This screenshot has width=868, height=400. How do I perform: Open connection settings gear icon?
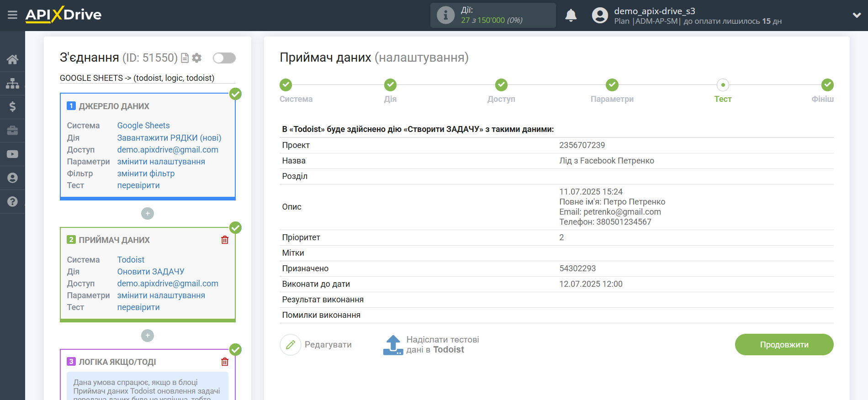coord(197,58)
